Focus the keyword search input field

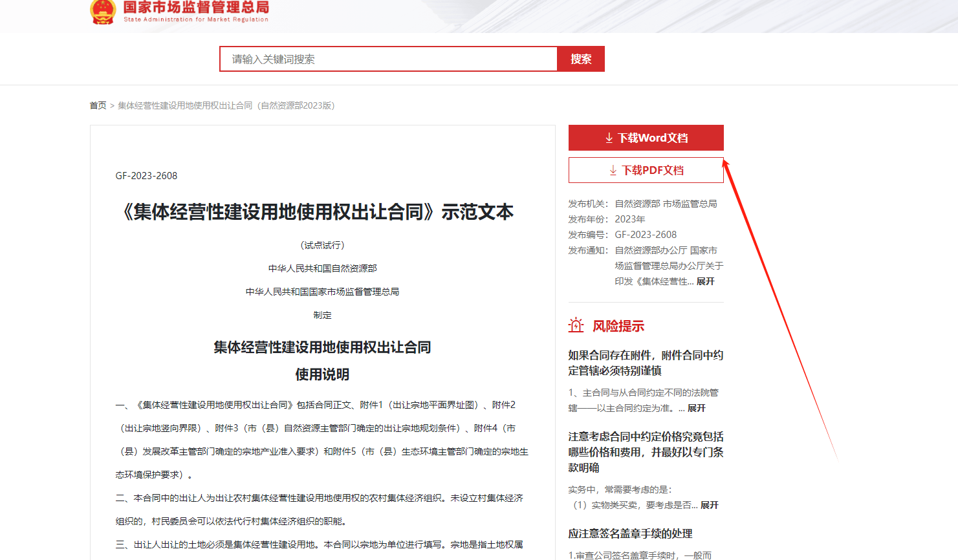point(388,59)
